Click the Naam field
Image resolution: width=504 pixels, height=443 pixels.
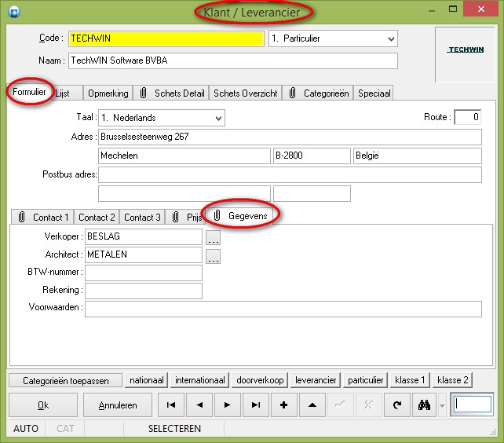233,60
